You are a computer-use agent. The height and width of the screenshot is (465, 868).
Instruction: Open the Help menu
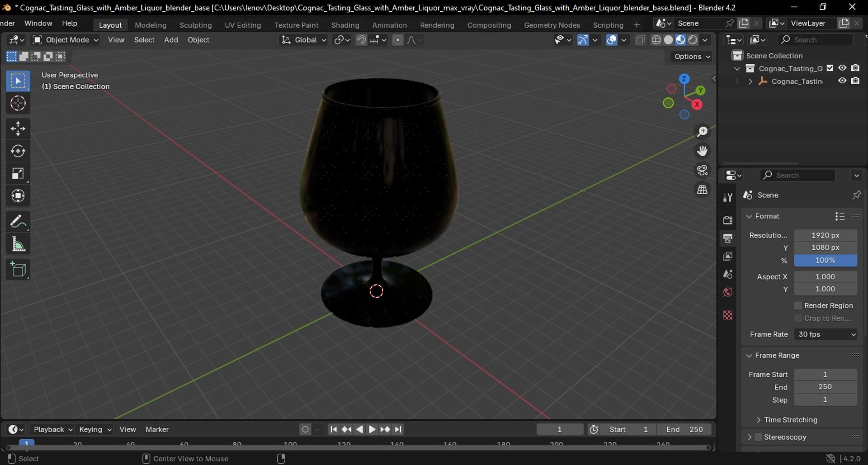pyautogui.click(x=70, y=23)
